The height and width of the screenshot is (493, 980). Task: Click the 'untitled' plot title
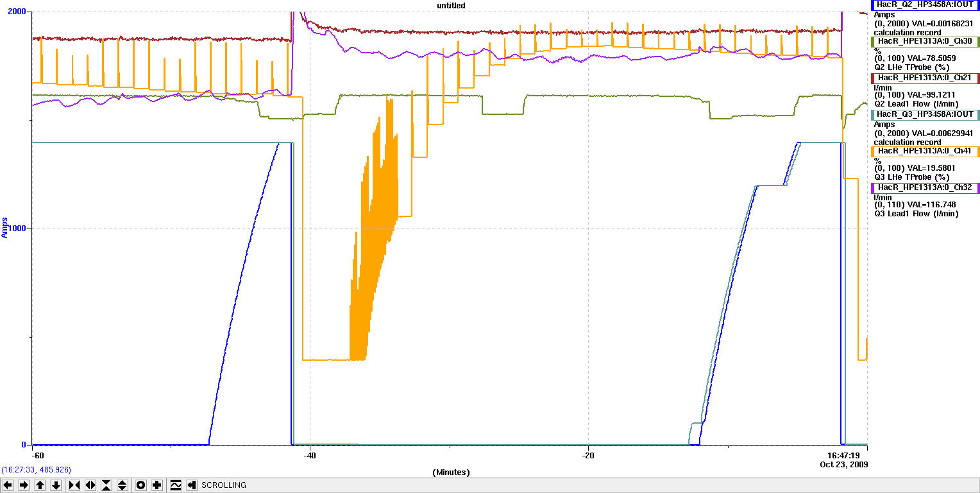pos(450,5)
